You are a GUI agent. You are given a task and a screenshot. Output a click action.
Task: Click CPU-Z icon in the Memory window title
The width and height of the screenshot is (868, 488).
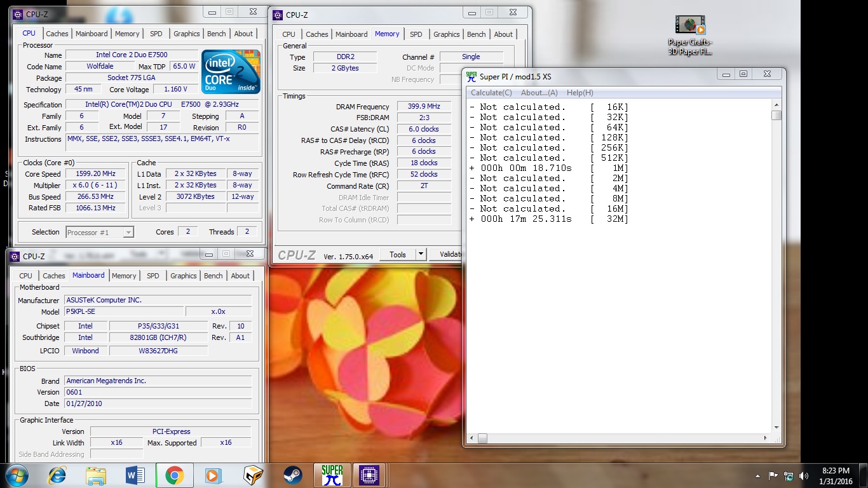coord(278,15)
